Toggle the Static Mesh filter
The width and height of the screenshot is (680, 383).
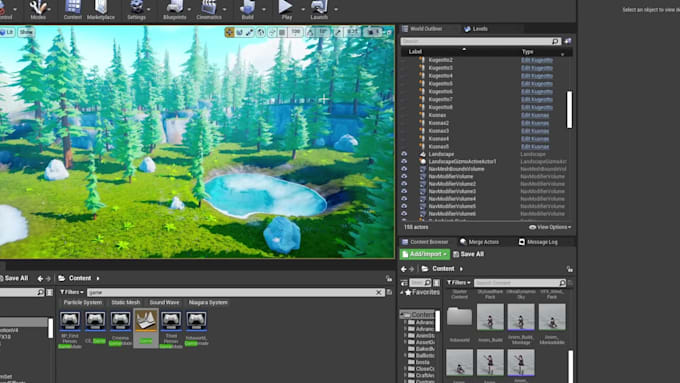[x=125, y=302]
